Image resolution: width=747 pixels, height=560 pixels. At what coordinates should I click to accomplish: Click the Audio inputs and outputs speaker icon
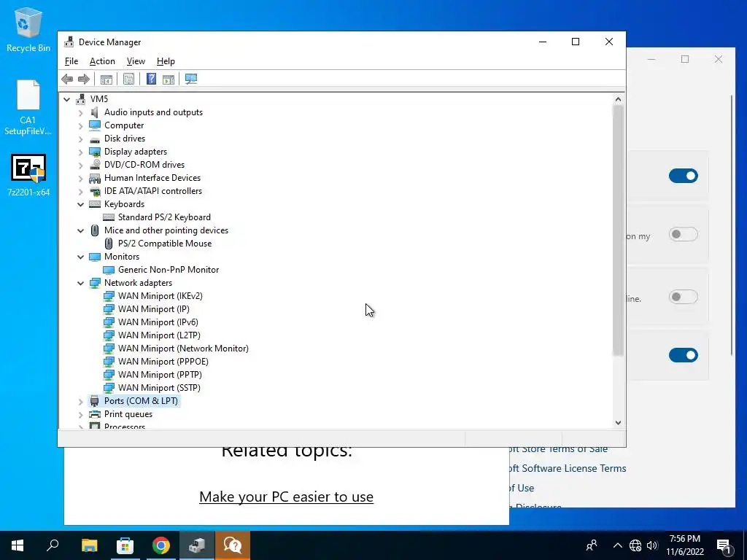click(95, 112)
